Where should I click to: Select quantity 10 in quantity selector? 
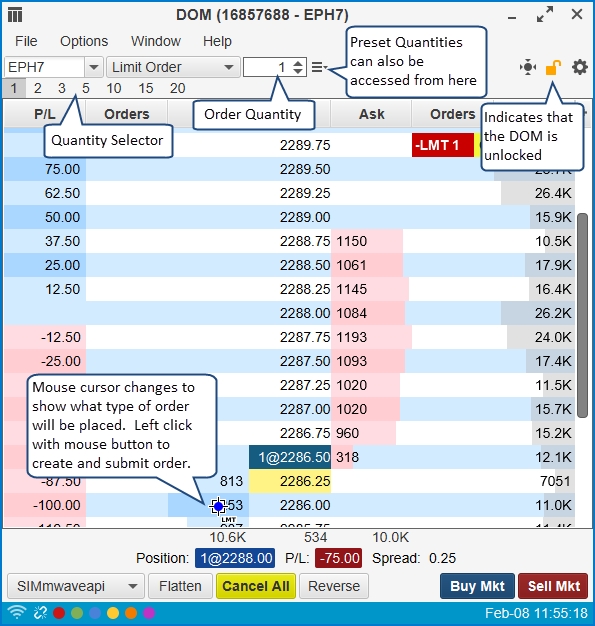pyautogui.click(x=114, y=88)
